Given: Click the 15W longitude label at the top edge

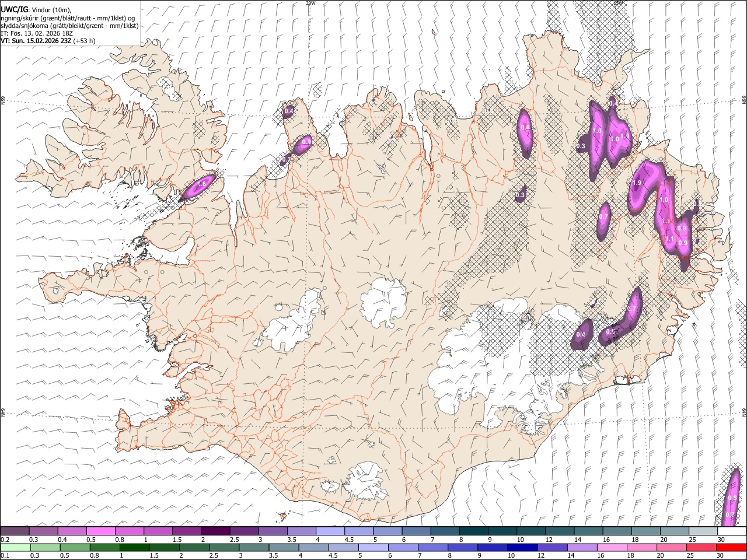Looking at the screenshot, I should click(618, 3).
